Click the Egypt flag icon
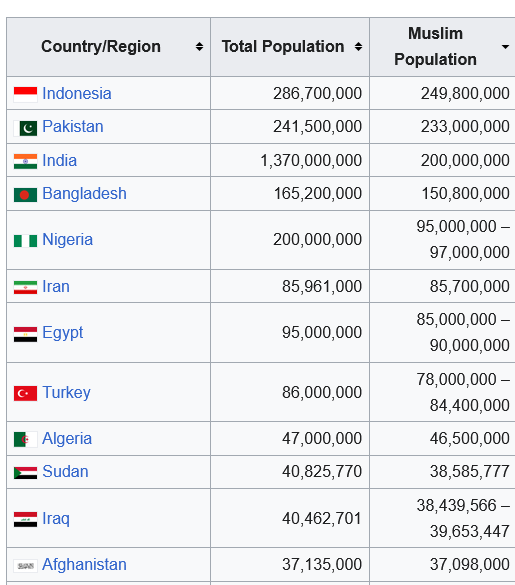This screenshot has width=515, height=585. (25, 334)
